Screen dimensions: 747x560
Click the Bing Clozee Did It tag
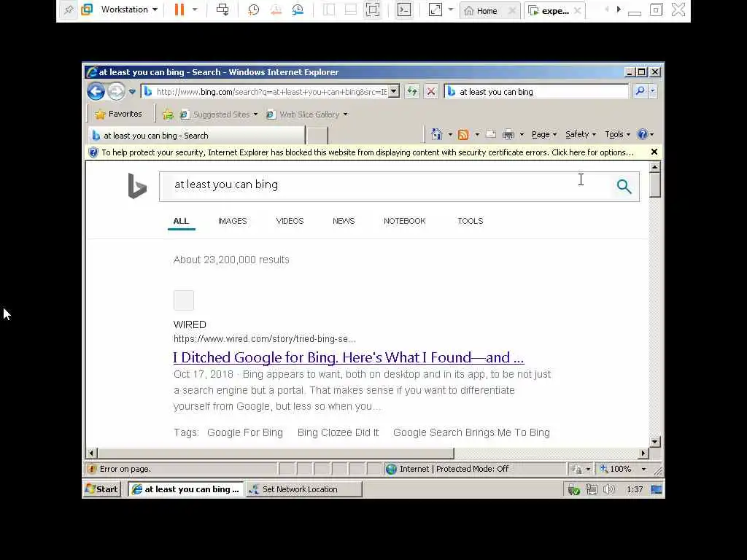point(338,432)
